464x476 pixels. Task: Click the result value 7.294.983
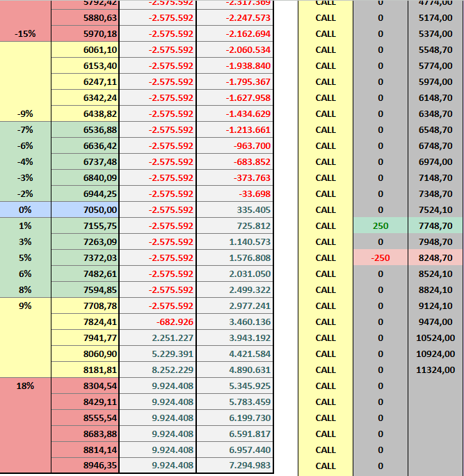pos(235,466)
